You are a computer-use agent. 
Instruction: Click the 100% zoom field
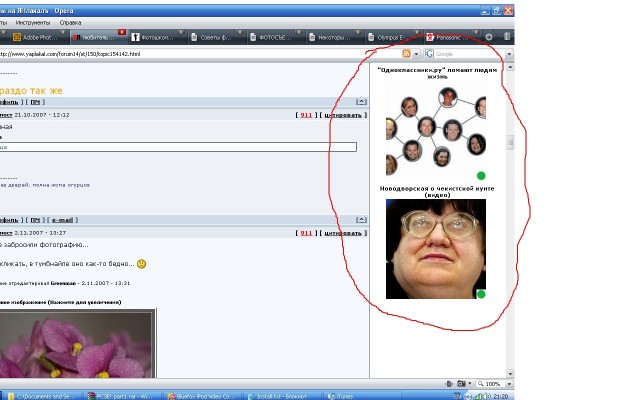[x=491, y=384]
